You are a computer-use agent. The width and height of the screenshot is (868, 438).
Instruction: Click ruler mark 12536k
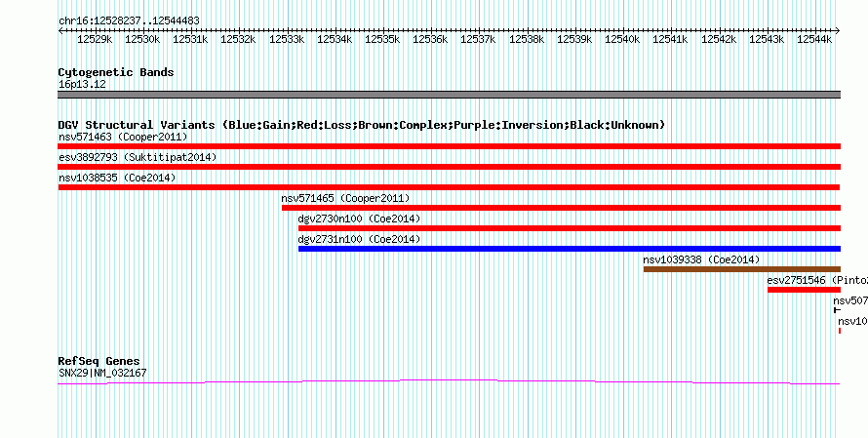click(x=431, y=40)
